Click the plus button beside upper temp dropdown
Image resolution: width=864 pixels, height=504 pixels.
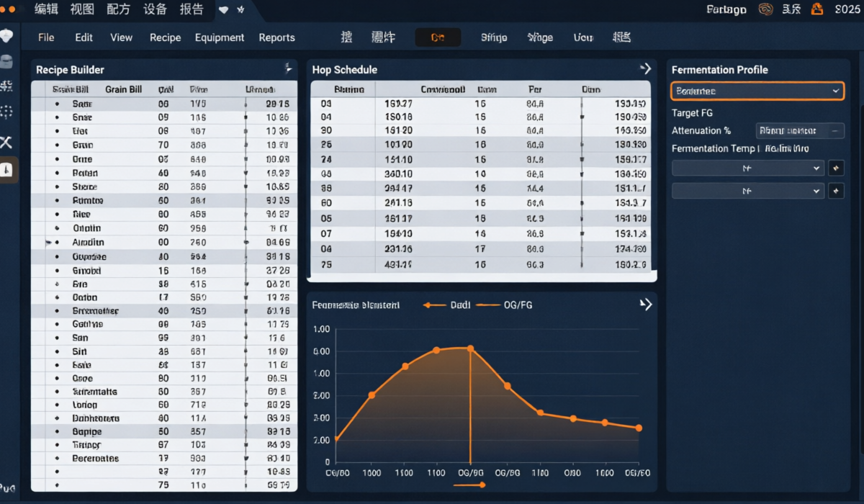[x=836, y=168]
